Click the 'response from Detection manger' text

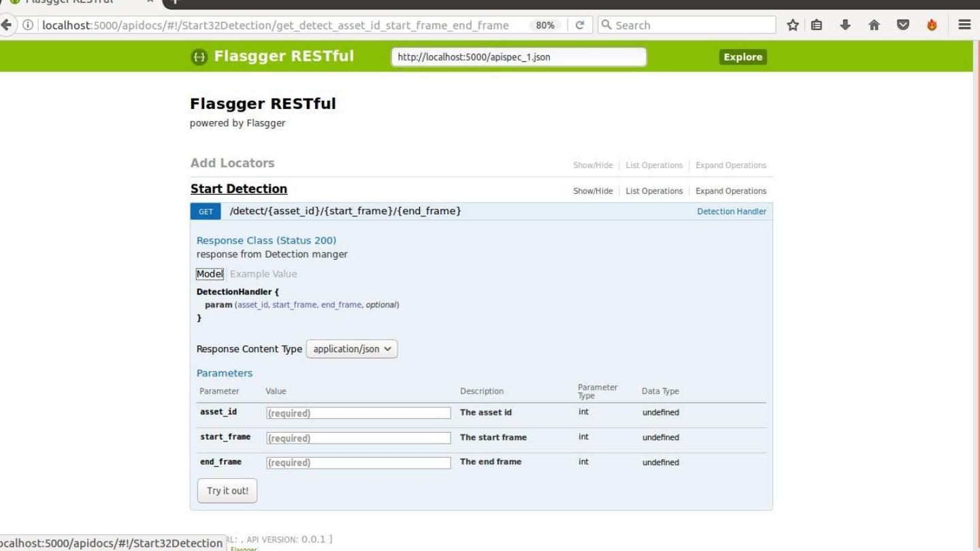[272, 254]
